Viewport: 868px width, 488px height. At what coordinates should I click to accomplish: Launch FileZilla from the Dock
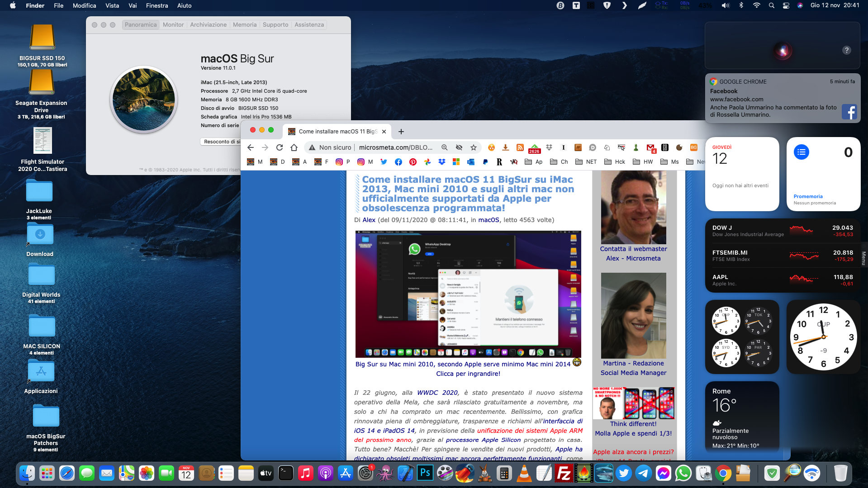pyautogui.click(x=564, y=474)
